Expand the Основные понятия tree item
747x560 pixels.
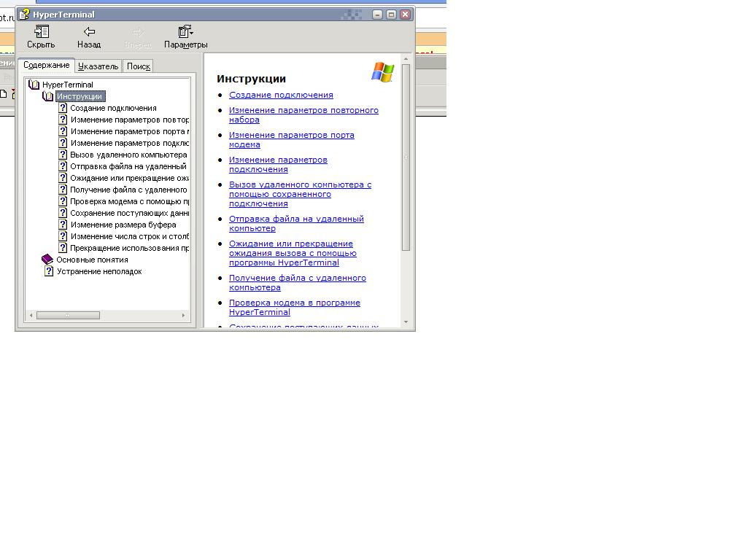[x=92, y=260]
